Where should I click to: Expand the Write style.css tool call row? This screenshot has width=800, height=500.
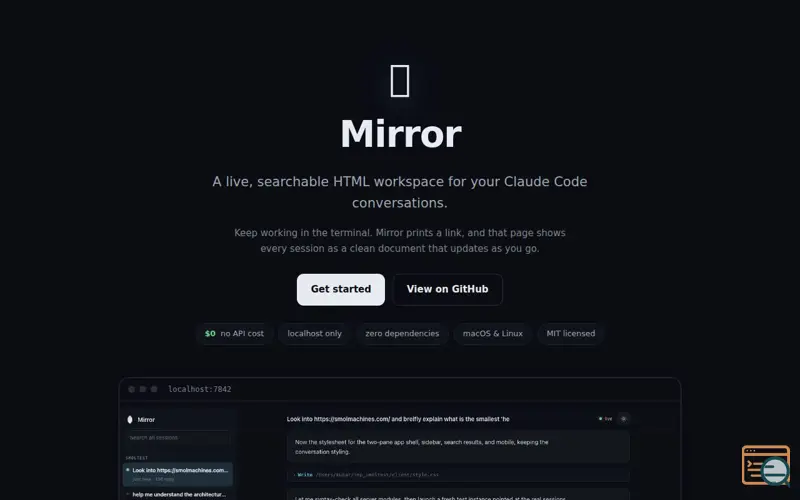click(458, 475)
